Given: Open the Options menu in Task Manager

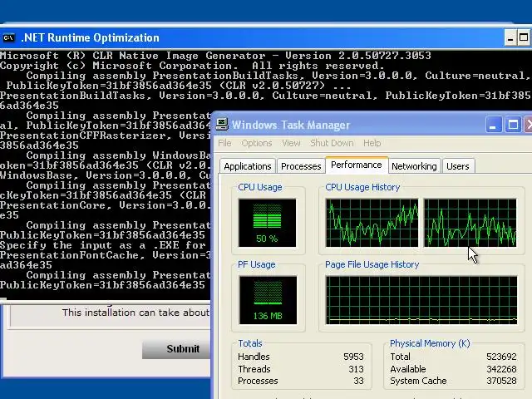Looking at the screenshot, I should pos(257,143).
